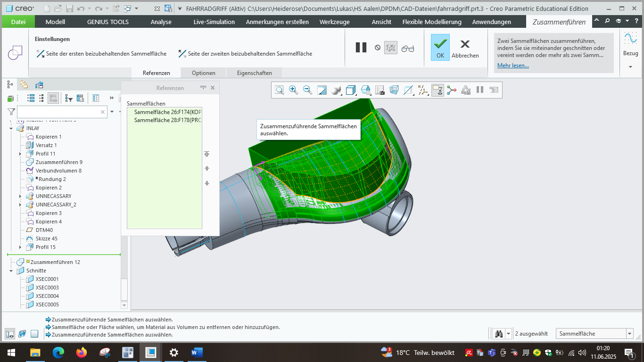Viewport: 644px width, 362px height.
Task: Open Microsoft Word from the taskbar
Action: (197, 353)
